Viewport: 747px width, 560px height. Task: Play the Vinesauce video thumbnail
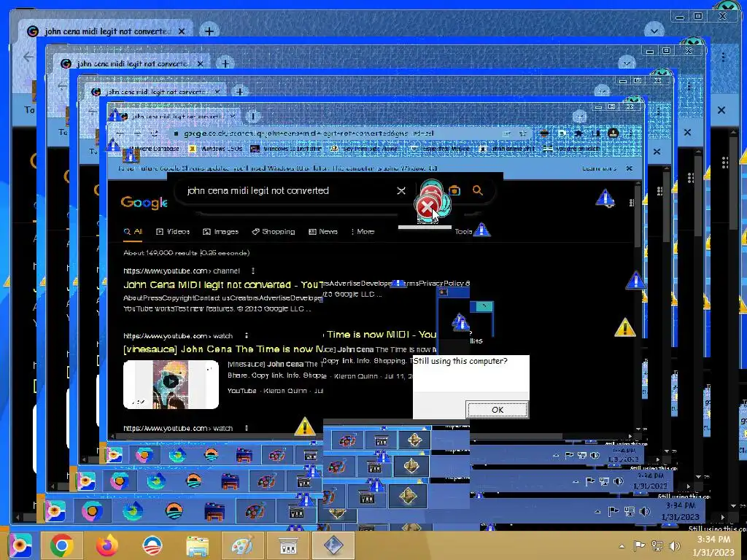coord(171,385)
